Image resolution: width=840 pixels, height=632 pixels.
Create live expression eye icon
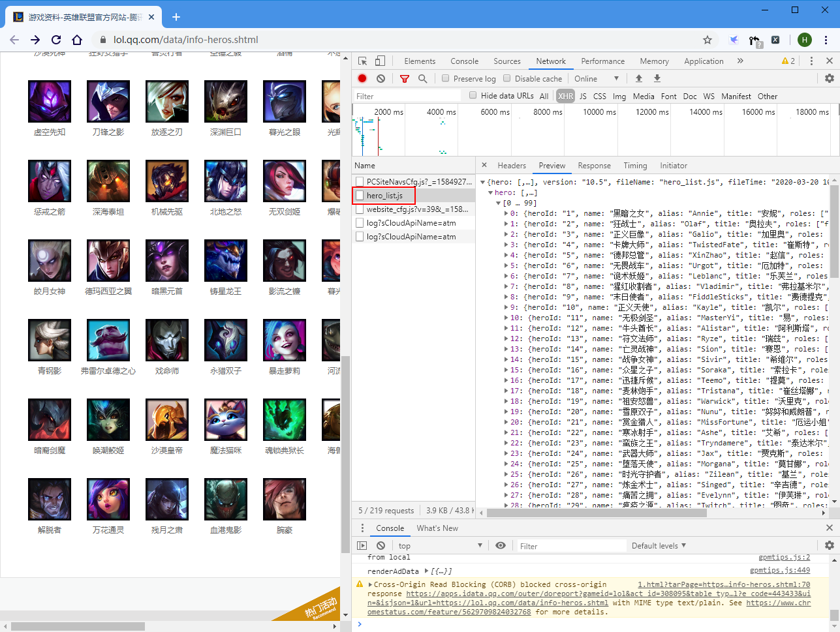(501, 545)
